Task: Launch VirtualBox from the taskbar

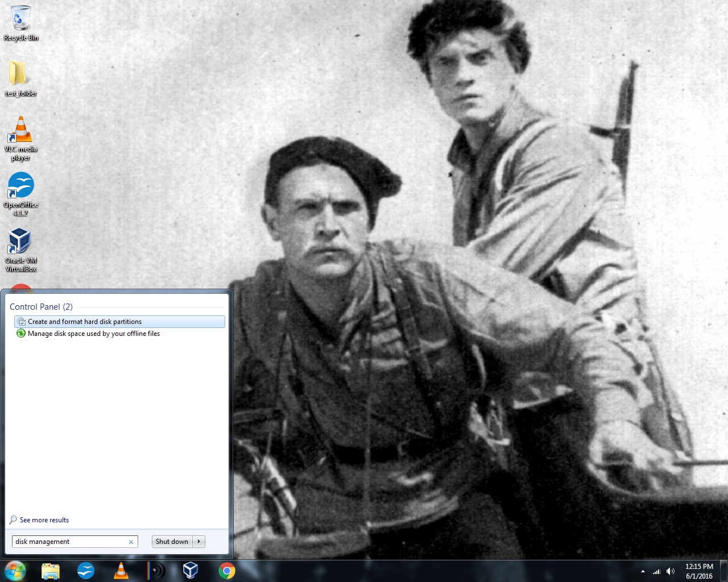Action: 191,571
